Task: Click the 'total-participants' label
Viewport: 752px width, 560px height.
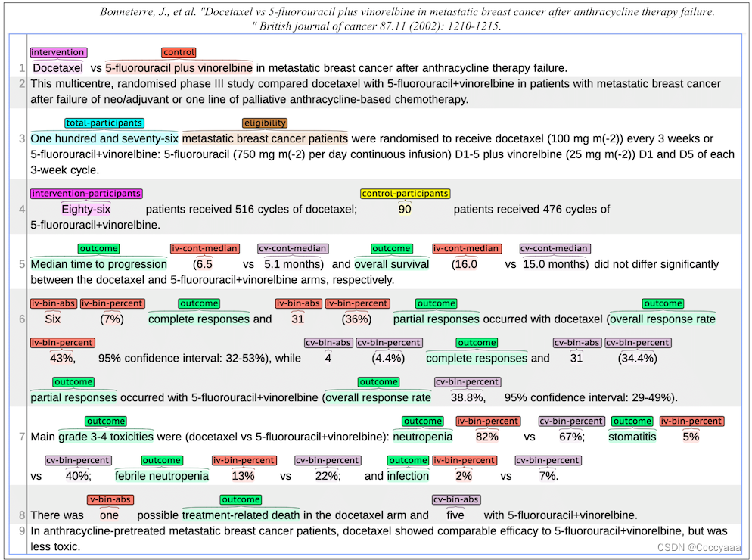Action: (x=104, y=123)
